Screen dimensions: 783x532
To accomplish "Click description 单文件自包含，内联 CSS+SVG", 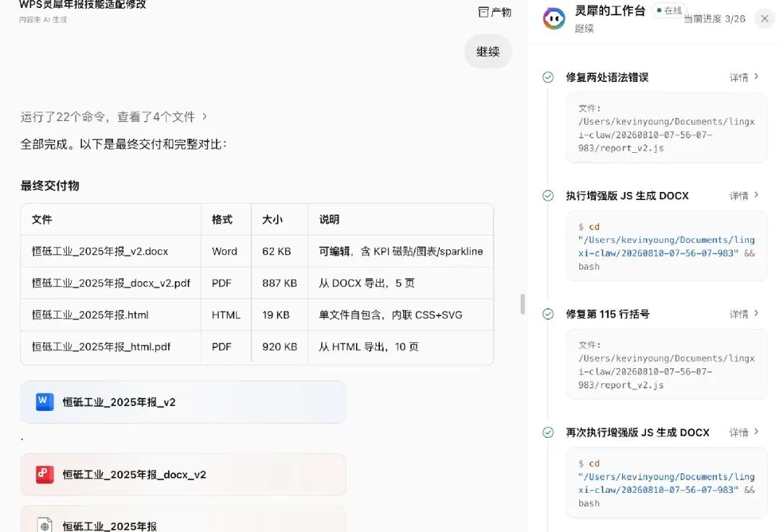I will click(x=391, y=315).
